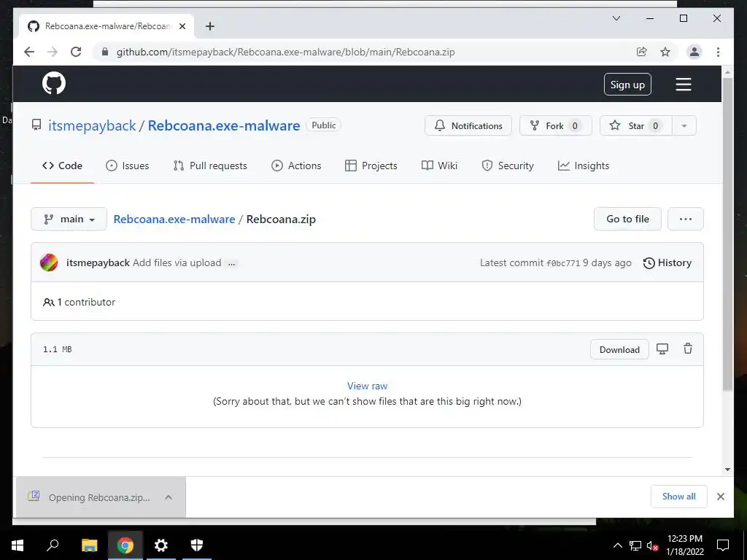Click the Go to file button

coord(627,219)
